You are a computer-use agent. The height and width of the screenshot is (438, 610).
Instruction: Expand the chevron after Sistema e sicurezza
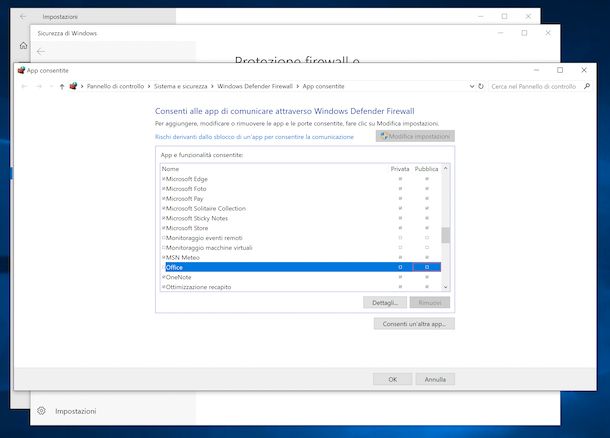coord(212,86)
